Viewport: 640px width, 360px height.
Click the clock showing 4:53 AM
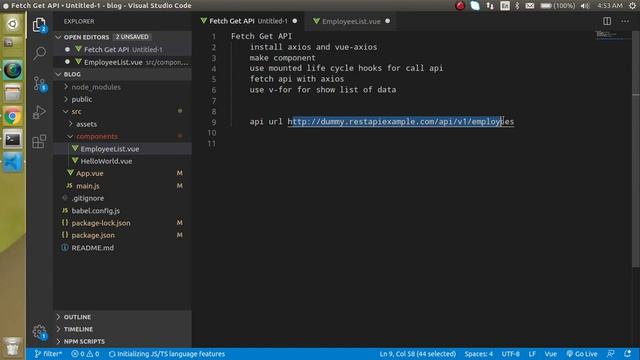click(609, 5)
